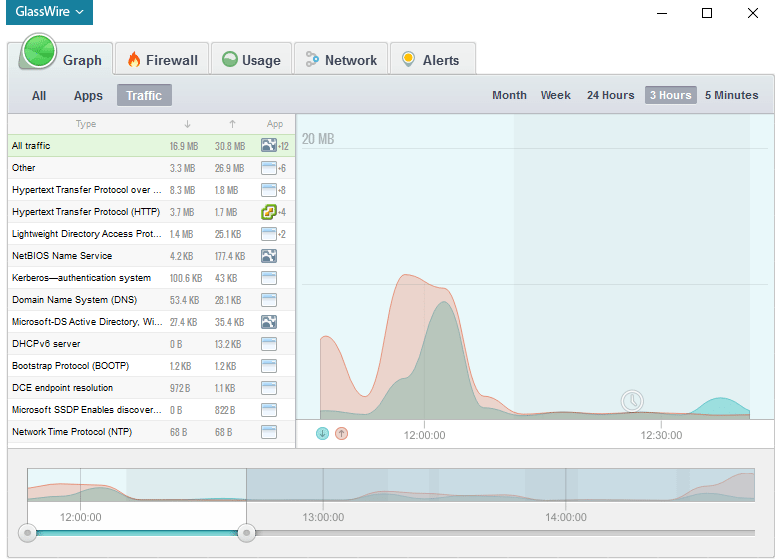Click app icon in Domain Name System row

[x=269, y=300]
